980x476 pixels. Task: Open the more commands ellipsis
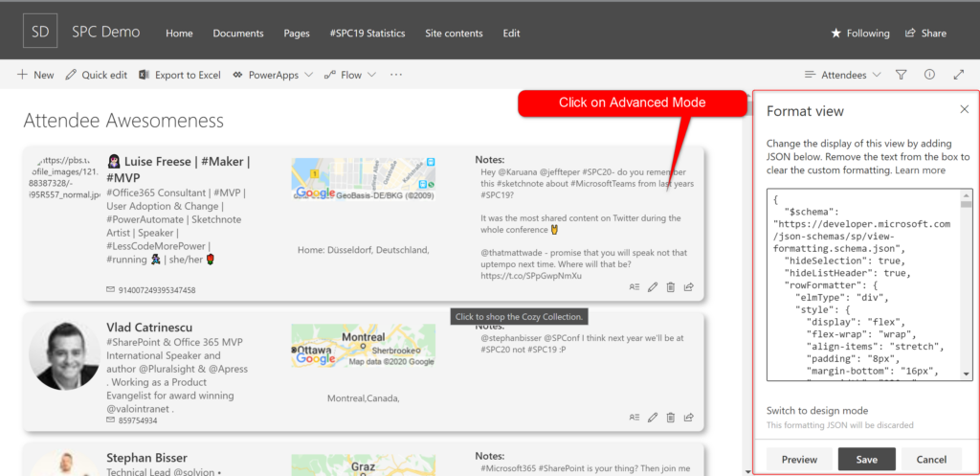pyautogui.click(x=395, y=75)
